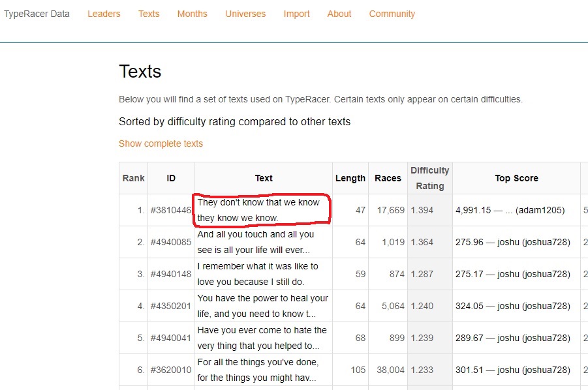Click difficulty rating 1.233

point(422,370)
